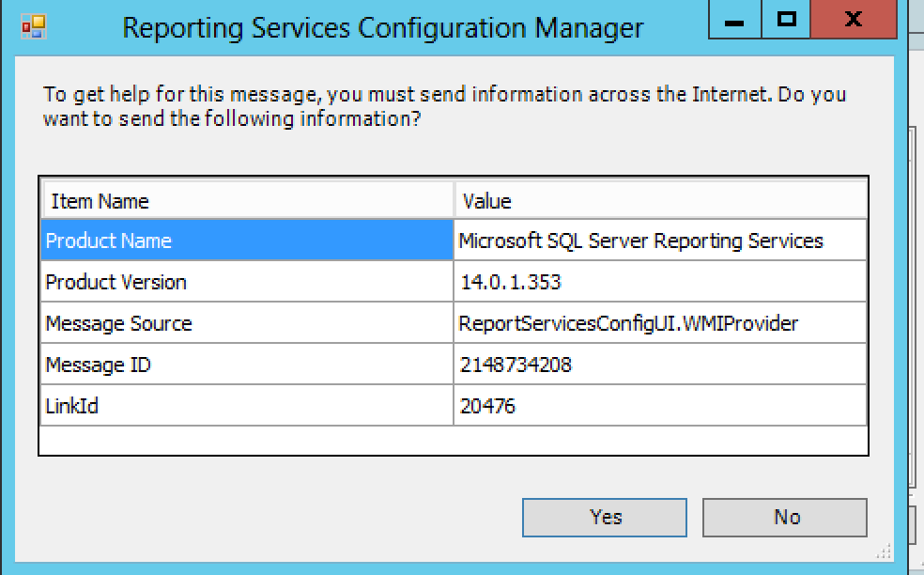Click the Yes button
The height and width of the screenshot is (575, 924).
coord(605,517)
